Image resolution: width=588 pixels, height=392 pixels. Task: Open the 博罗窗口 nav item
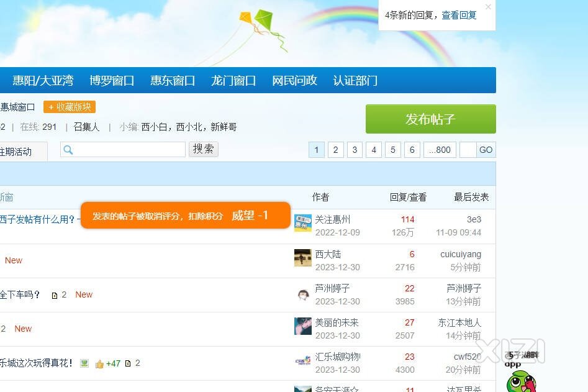(112, 80)
